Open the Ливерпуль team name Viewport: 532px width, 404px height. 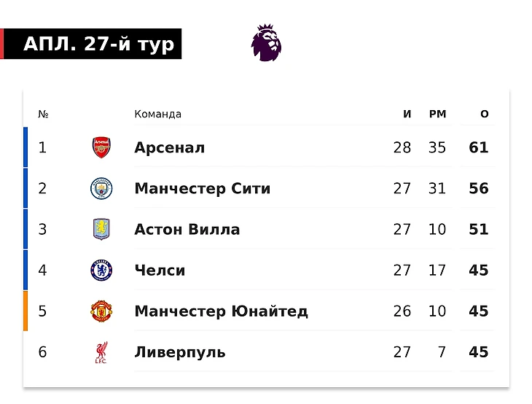pyautogui.click(x=180, y=352)
